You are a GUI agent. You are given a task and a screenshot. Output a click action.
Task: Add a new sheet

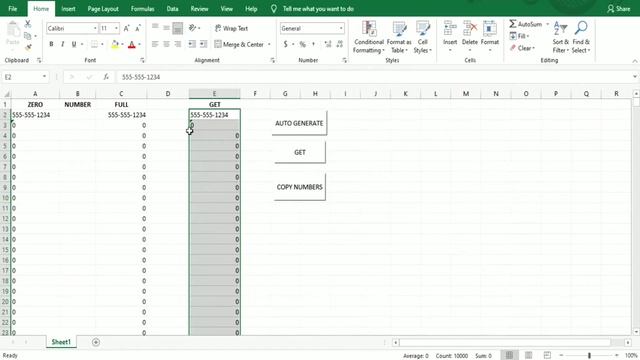pyautogui.click(x=96, y=342)
